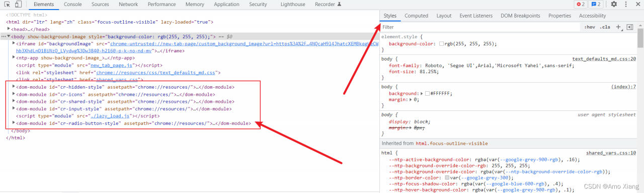
Task: Expand the background shorthand property arrow
Action: (421, 94)
